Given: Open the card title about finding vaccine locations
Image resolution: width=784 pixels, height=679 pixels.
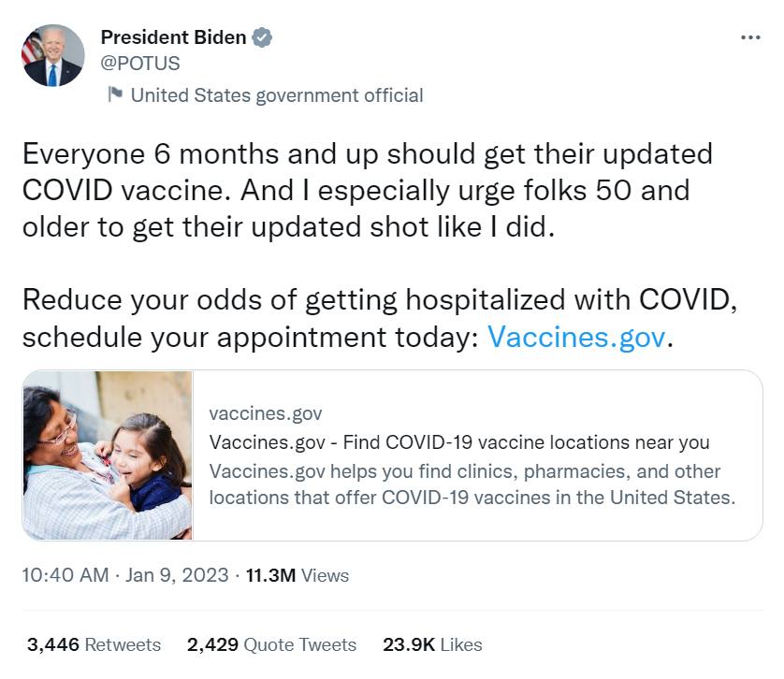Looking at the screenshot, I should 459,441.
